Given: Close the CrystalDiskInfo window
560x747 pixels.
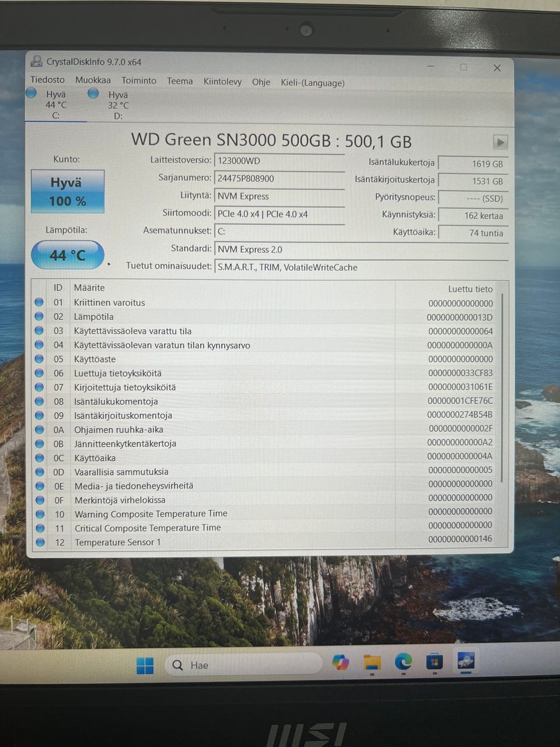Looking at the screenshot, I should click(497, 68).
